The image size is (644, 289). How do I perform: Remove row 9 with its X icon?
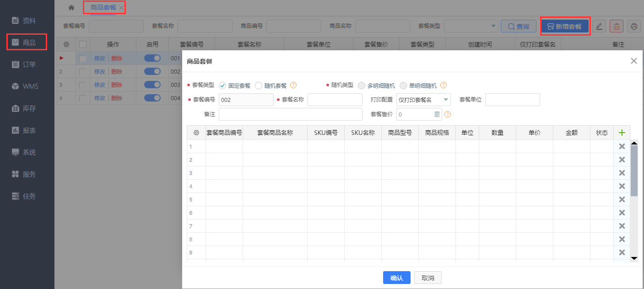click(622, 252)
